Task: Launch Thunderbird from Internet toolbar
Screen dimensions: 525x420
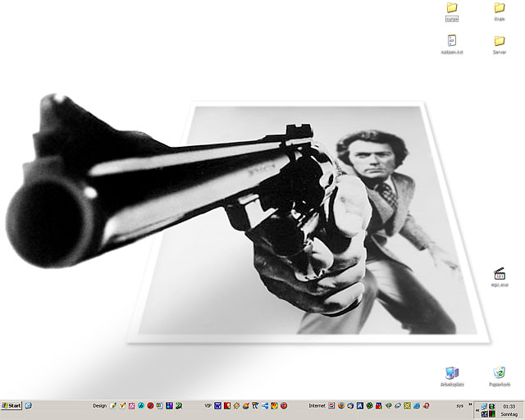Action: tap(350, 405)
